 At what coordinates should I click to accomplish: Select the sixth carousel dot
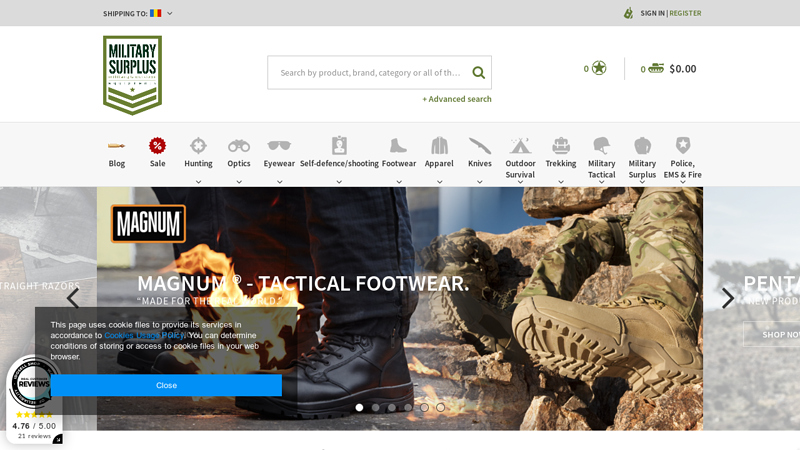click(x=440, y=407)
